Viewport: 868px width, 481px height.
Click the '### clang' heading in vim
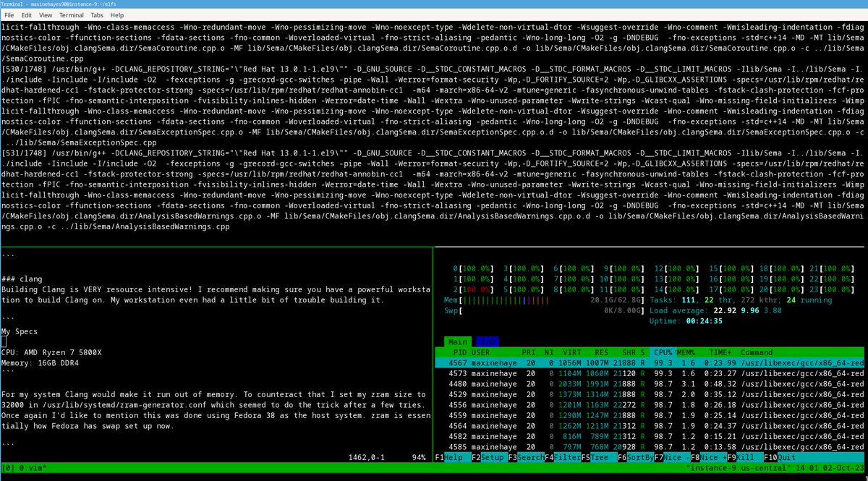(x=22, y=278)
